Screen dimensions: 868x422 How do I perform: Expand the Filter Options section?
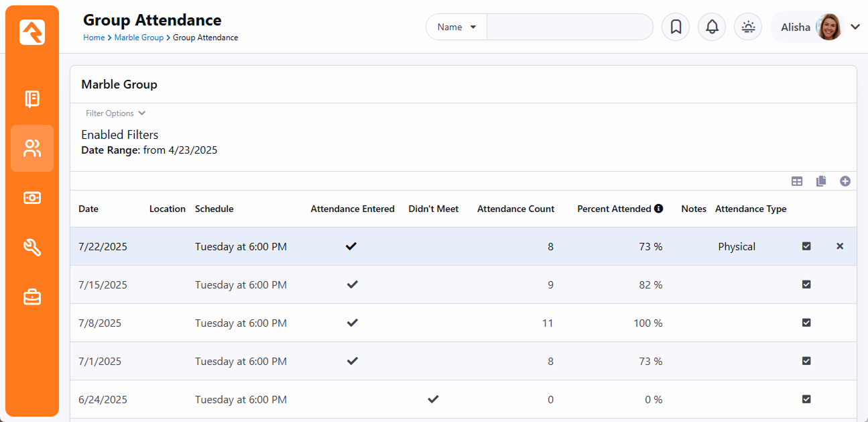click(x=115, y=113)
